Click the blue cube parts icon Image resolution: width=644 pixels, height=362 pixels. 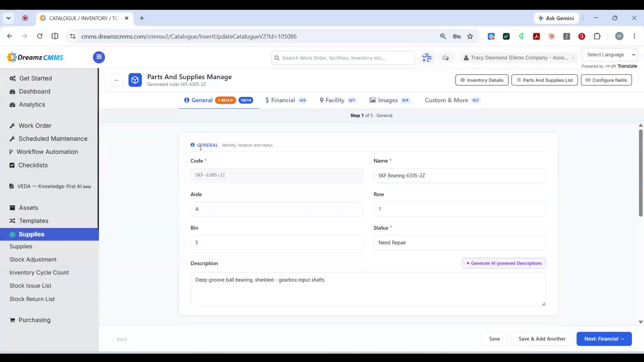pos(135,80)
